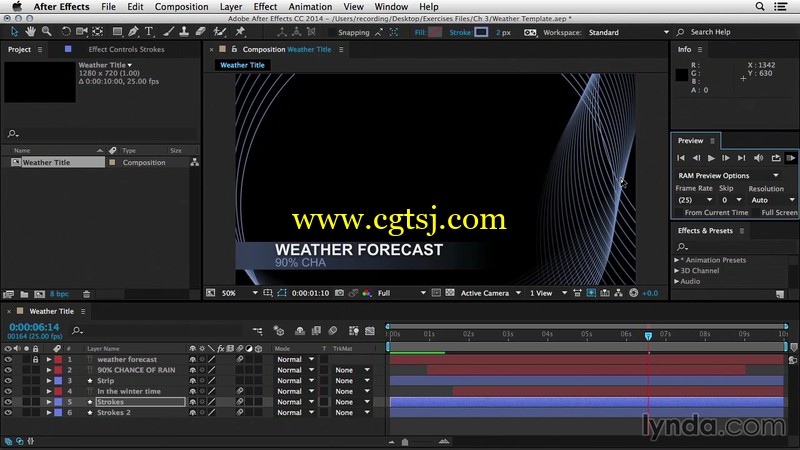The image size is (800, 450).
Task: Click the Fill color swatch
Action: click(435, 32)
